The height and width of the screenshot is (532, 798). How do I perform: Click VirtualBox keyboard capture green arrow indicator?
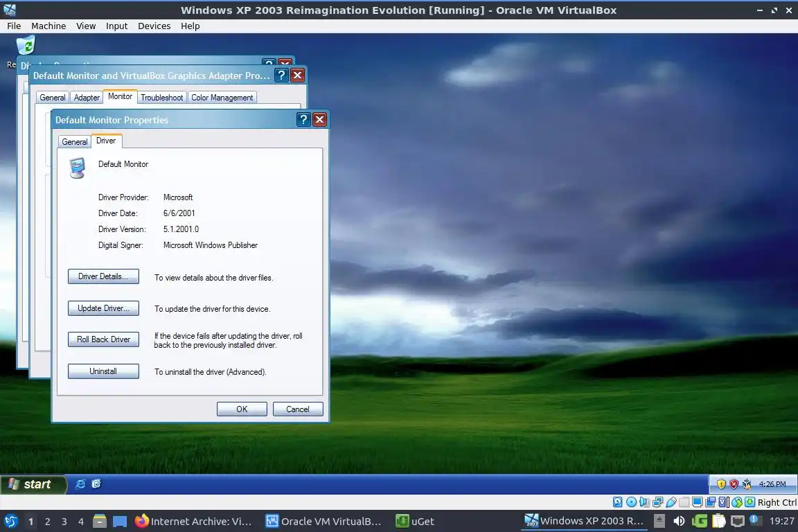point(750,502)
